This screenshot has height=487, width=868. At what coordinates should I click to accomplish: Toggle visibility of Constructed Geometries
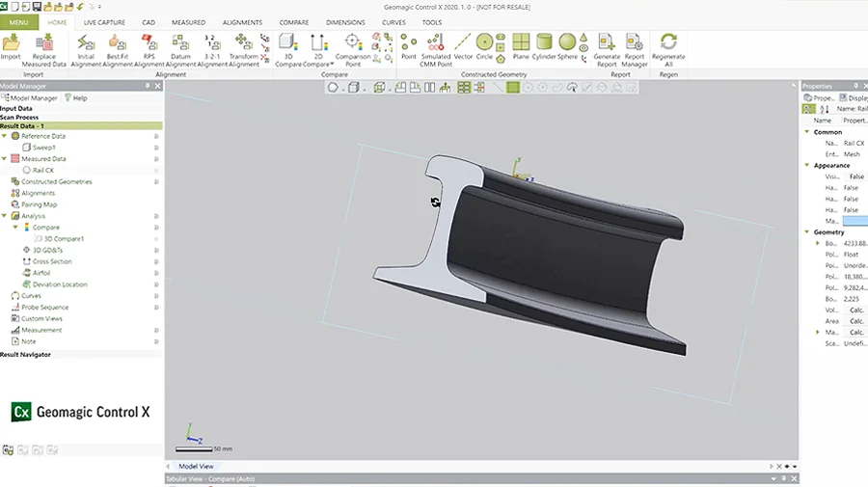(x=156, y=181)
